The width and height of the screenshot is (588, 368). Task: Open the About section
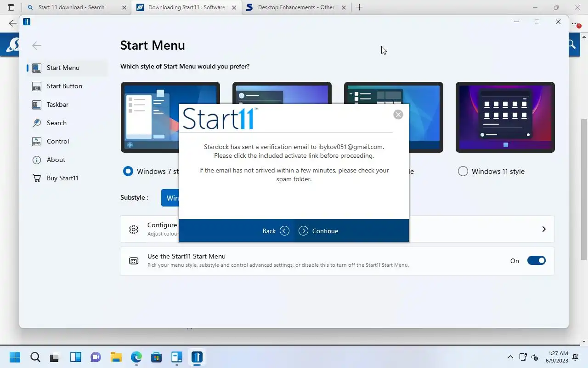point(67,160)
